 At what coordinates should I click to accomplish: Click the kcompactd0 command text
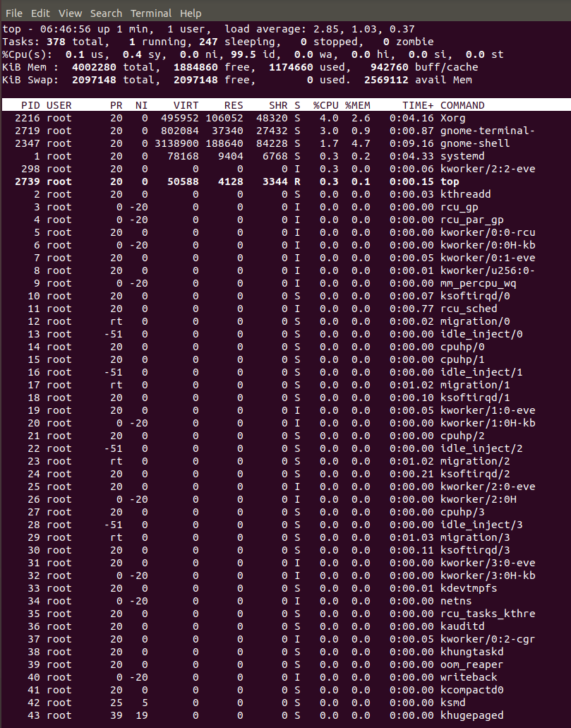(472, 690)
